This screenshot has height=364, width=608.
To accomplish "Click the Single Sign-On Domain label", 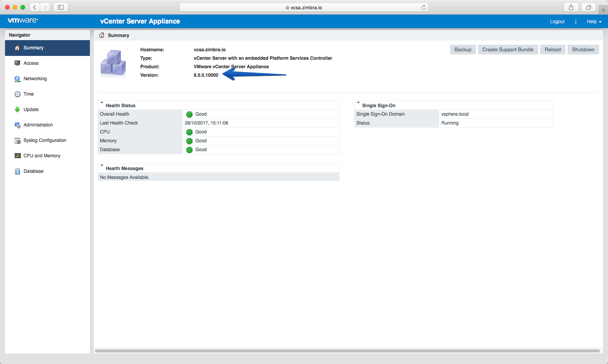I will pos(380,114).
